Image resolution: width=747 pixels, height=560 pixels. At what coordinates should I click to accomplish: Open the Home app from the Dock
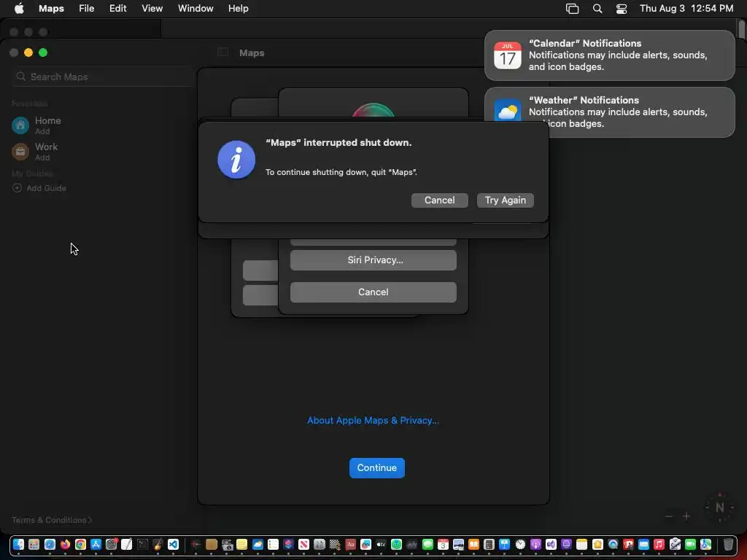597,544
